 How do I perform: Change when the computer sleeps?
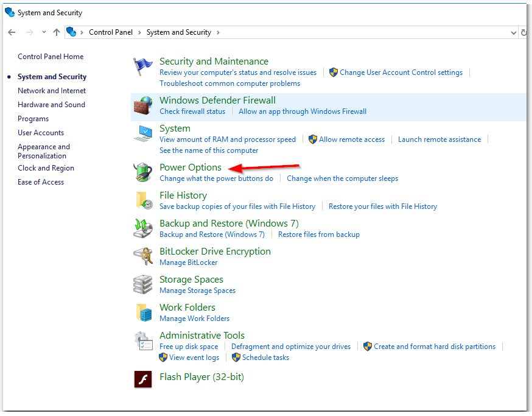pos(342,178)
